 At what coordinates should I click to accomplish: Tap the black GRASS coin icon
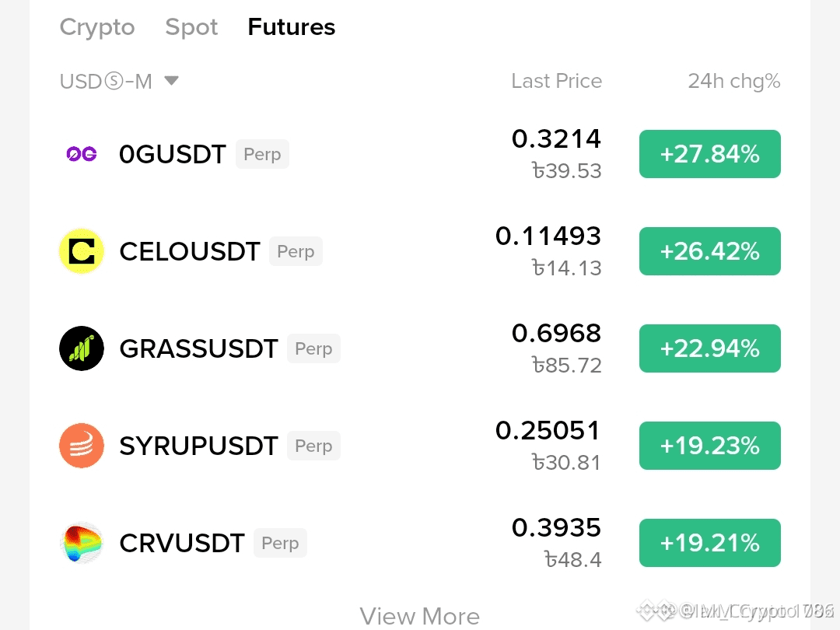82,348
